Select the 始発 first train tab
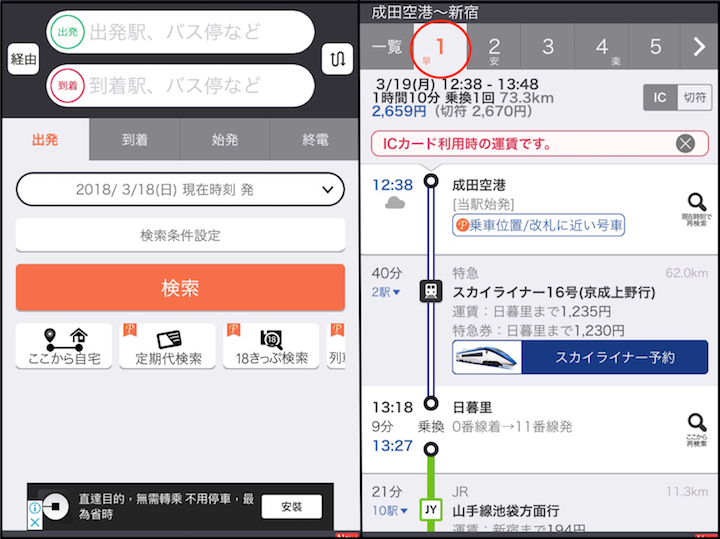720x539 pixels. click(225, 140)
